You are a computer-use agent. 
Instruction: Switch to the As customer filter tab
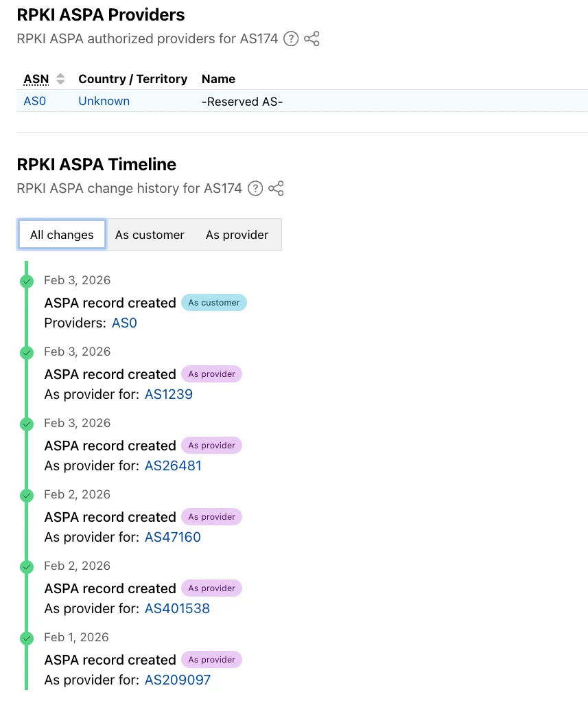click(150, 234)
